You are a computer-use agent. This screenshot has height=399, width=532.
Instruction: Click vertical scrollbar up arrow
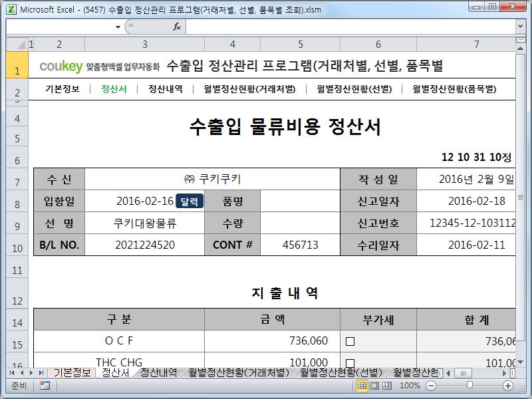pos(520,49)
